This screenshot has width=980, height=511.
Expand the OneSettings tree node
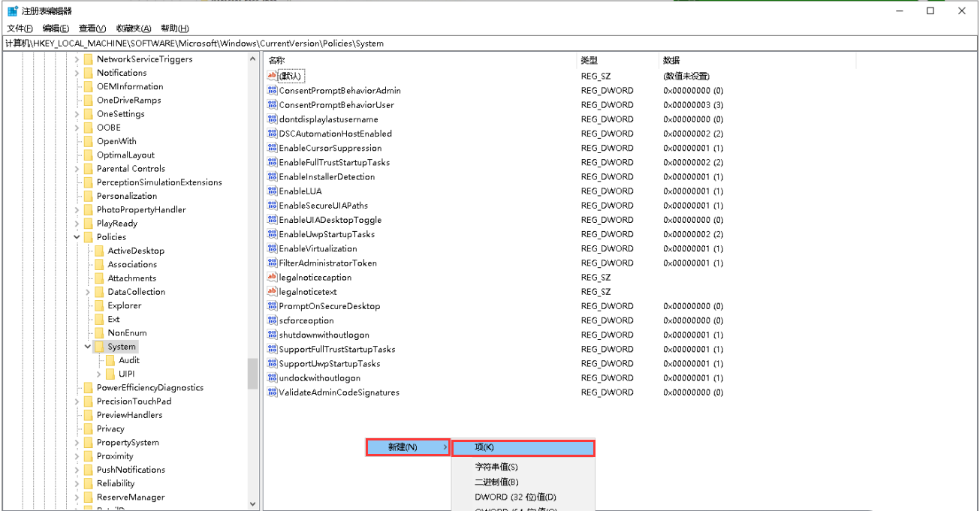click(77, 114)
